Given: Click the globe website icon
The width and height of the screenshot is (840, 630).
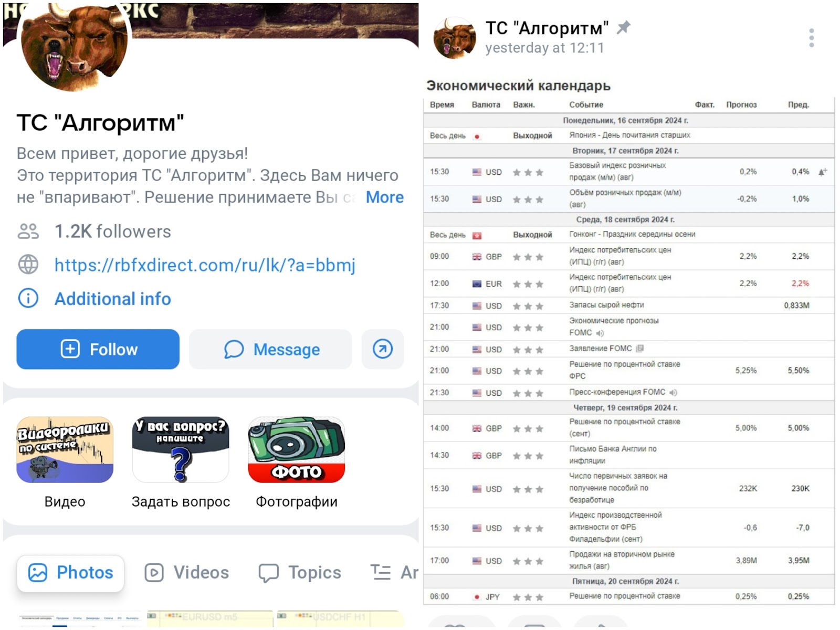Looking at the screenshot, I should coord(28,265).
